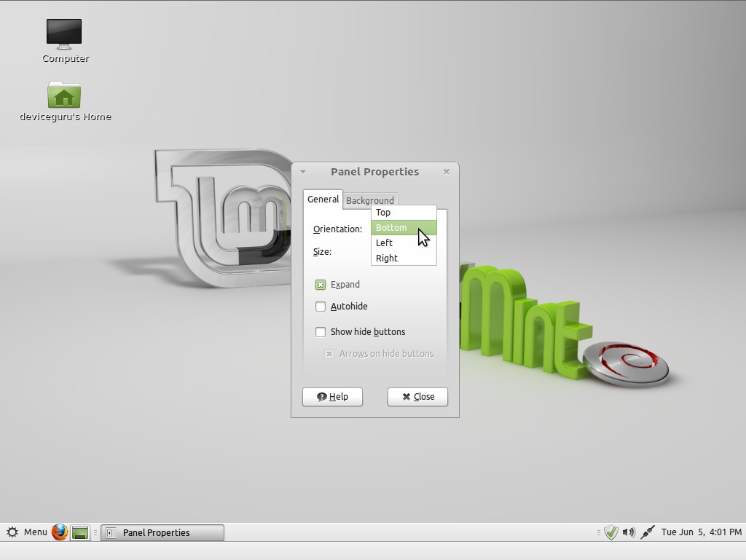Click the Panel Properties title bar text

375,172
